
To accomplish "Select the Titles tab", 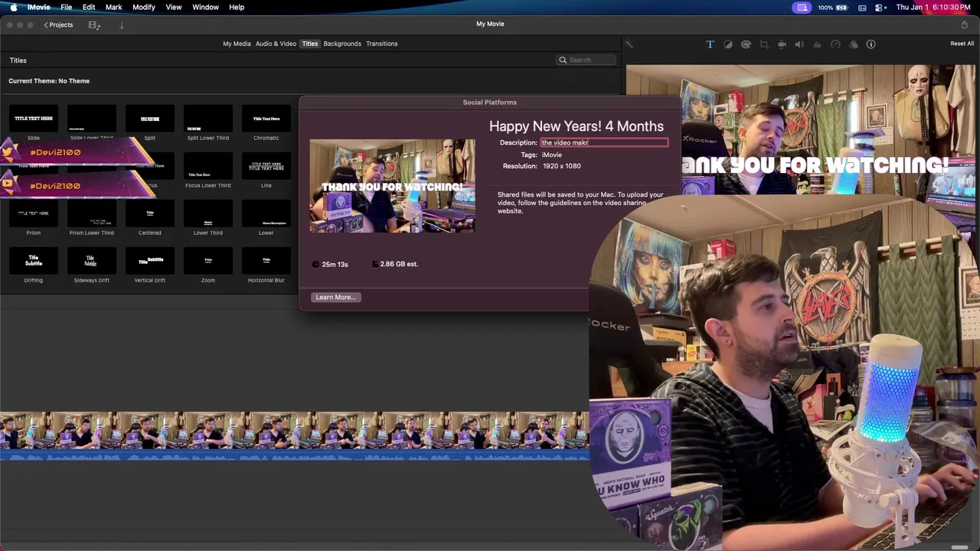I will 309,44.
